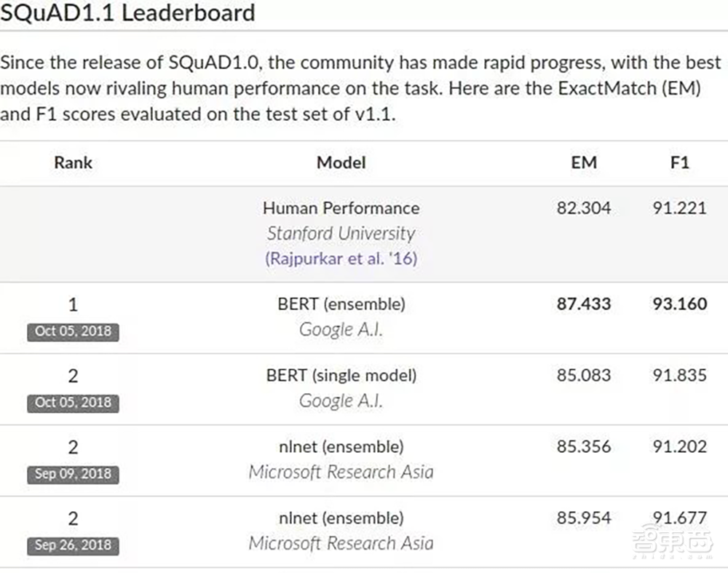Click the Oct 05, 2018 badge for BERT single model

coord(73,403)
